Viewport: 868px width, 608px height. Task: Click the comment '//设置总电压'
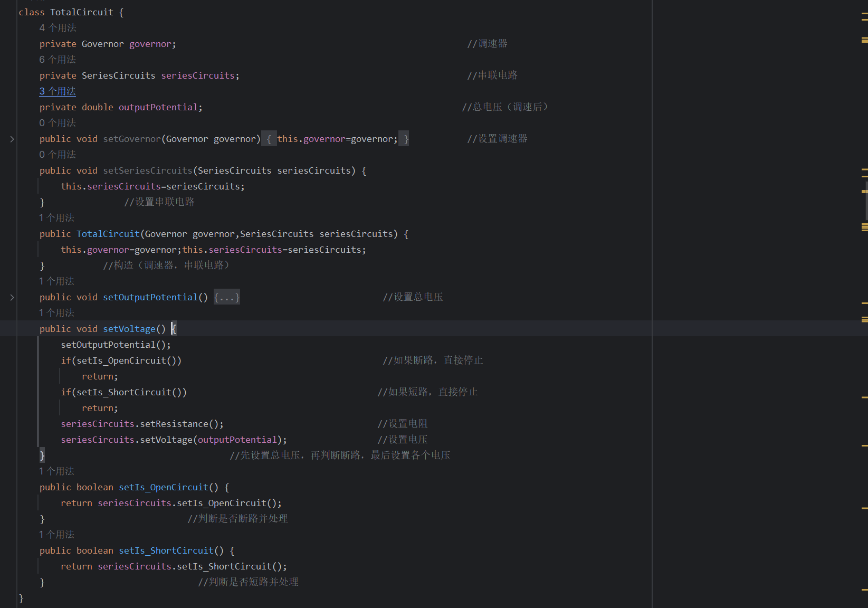(413, 297)
